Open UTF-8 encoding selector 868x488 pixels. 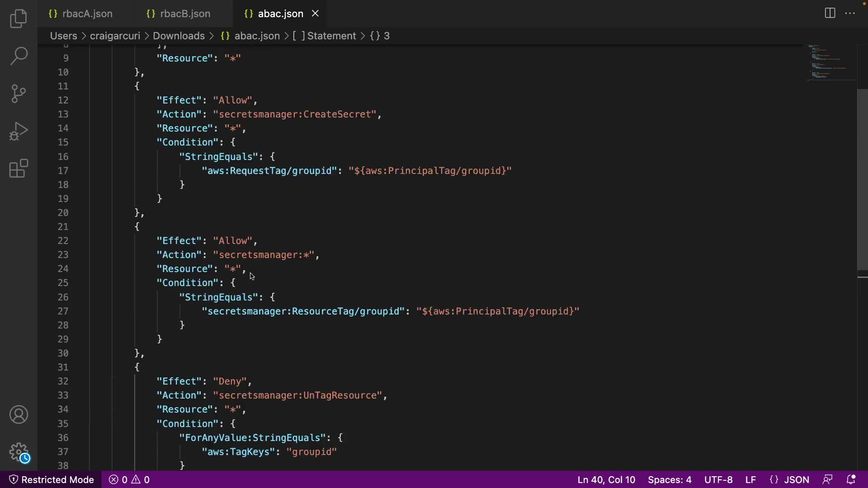718,479
